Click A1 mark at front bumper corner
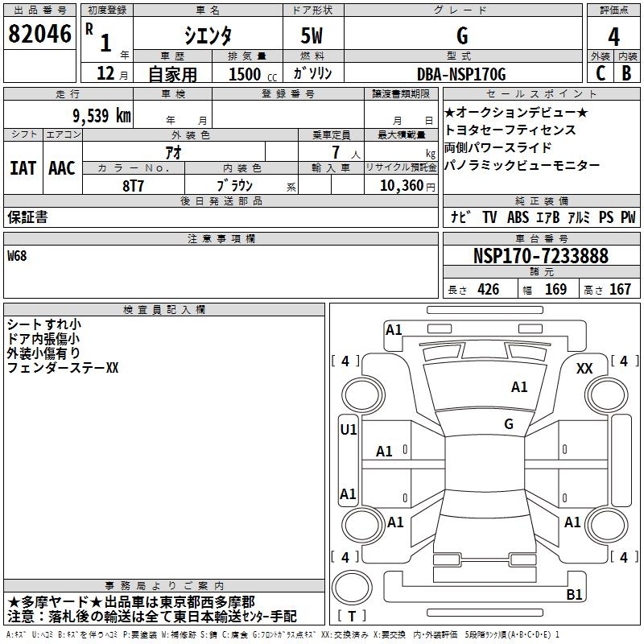This screenshot has height=644, width=644. click(394, 330)
